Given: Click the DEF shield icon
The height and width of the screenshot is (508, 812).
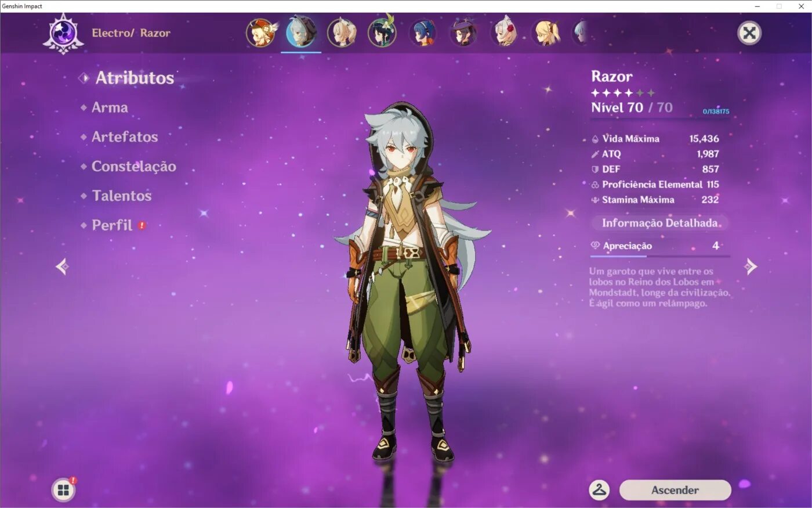Looking at the screenshot, I should pos(595,170).
